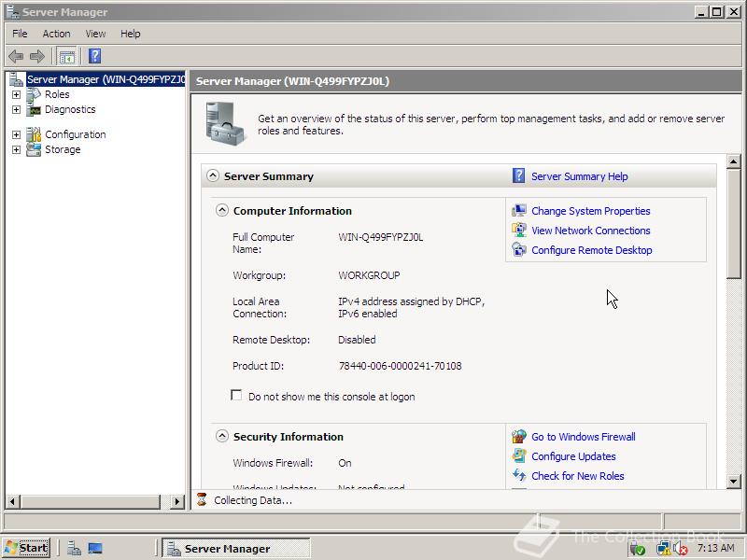Click the network warning tray icon
747x560 pixels.
click(663, 549)
